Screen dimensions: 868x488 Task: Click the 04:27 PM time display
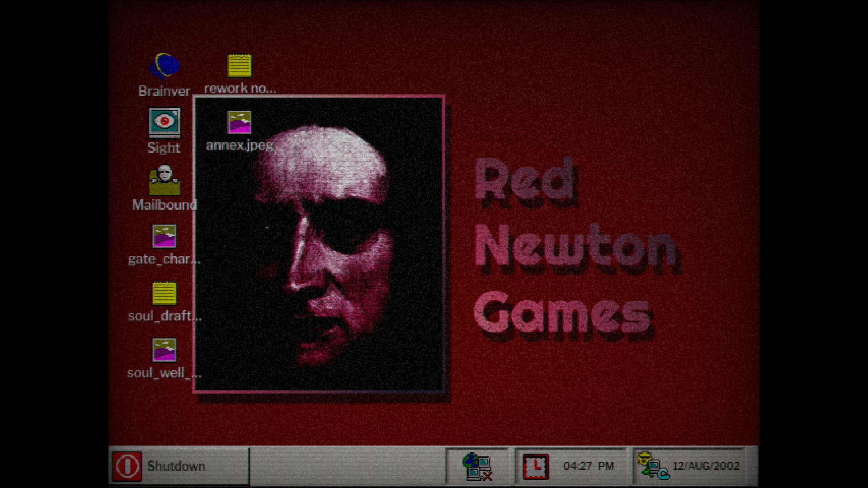(x=588, y=466)
